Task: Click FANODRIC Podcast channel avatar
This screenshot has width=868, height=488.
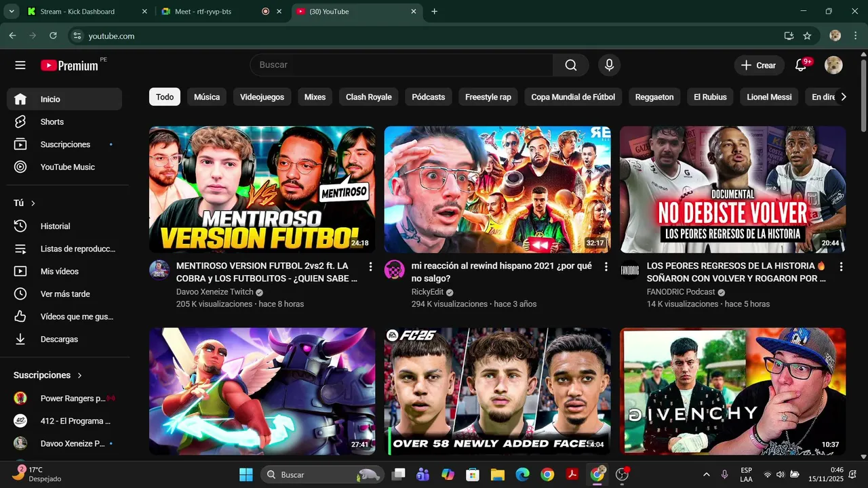Action: (x=630, y=270)
